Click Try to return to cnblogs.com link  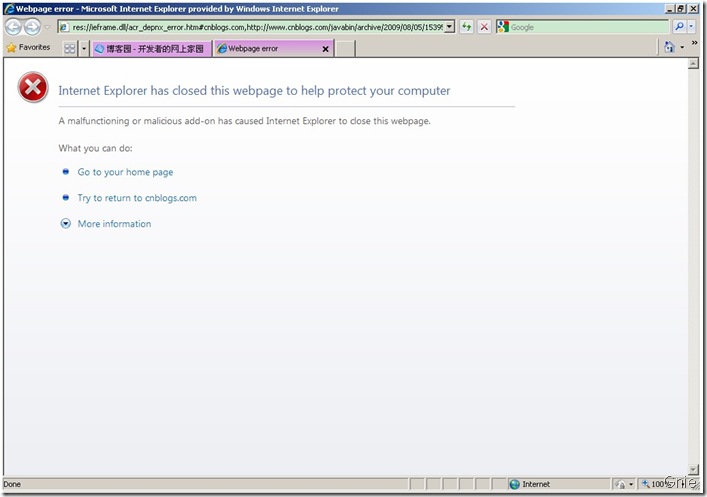pyautogui.click(x=137, y=198)
